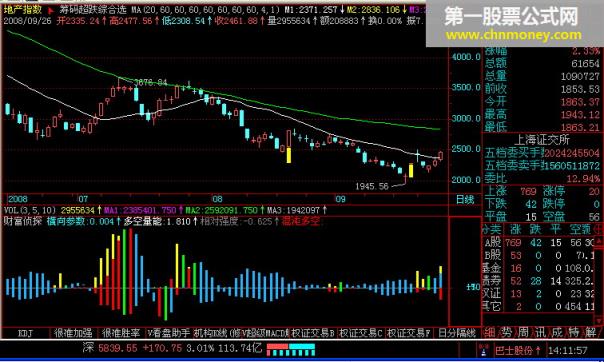
Task: Select the V看盘助手 tab
Action: coord(169,333)
